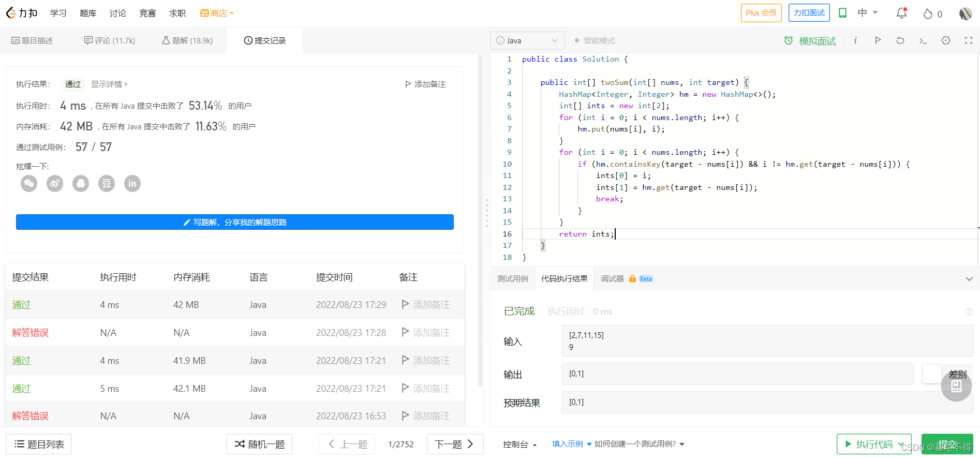This screenshot has width=980, height=457.
Task: Enter fullscreen editor mode
Action: [968, 40]
